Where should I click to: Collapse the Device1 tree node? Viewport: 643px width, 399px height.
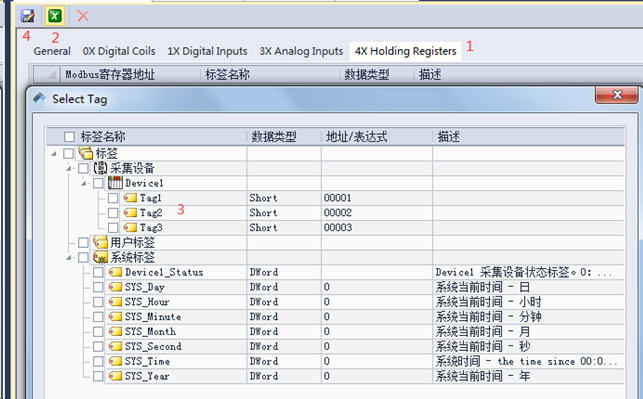click(x=83, y=183)
